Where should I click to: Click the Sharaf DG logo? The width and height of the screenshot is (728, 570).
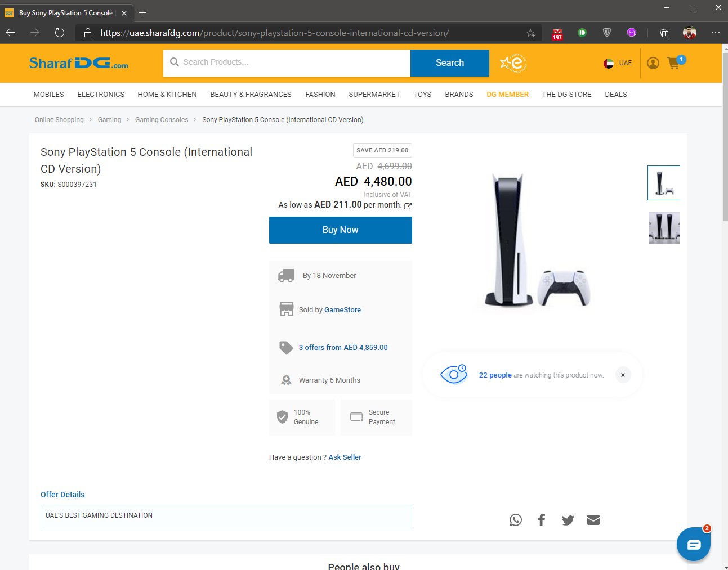[78, 63]
